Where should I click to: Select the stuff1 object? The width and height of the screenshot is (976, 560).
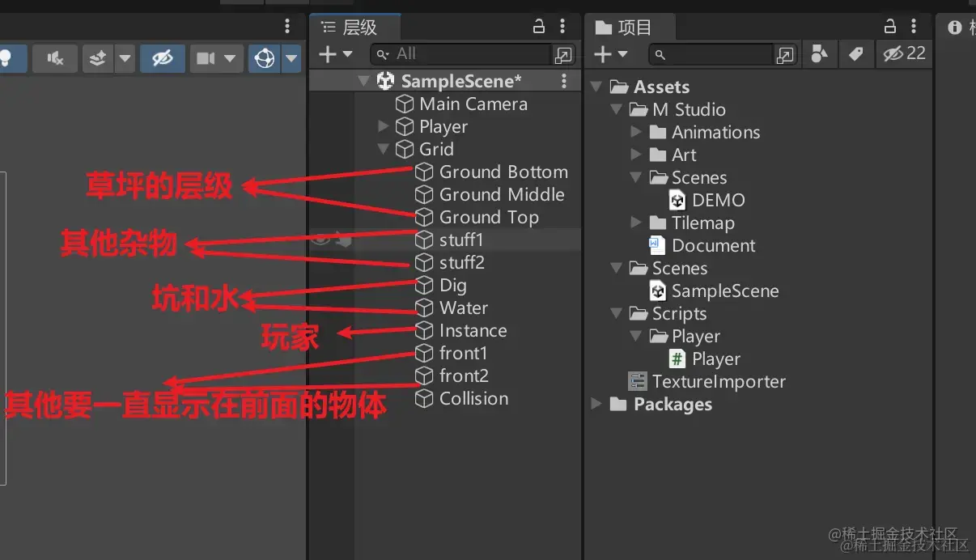point(460,240)
